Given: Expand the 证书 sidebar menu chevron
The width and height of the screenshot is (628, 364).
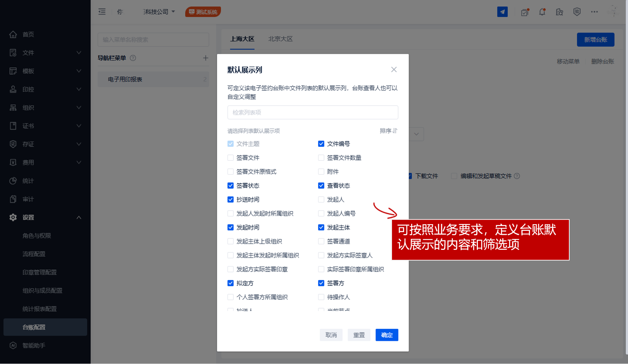Looking at the screenshot, I should [x=79, y=126].
